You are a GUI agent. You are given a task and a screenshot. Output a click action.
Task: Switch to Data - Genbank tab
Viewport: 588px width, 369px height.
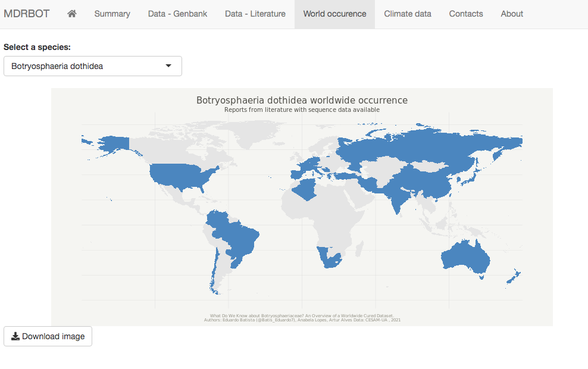click(177, 14)
